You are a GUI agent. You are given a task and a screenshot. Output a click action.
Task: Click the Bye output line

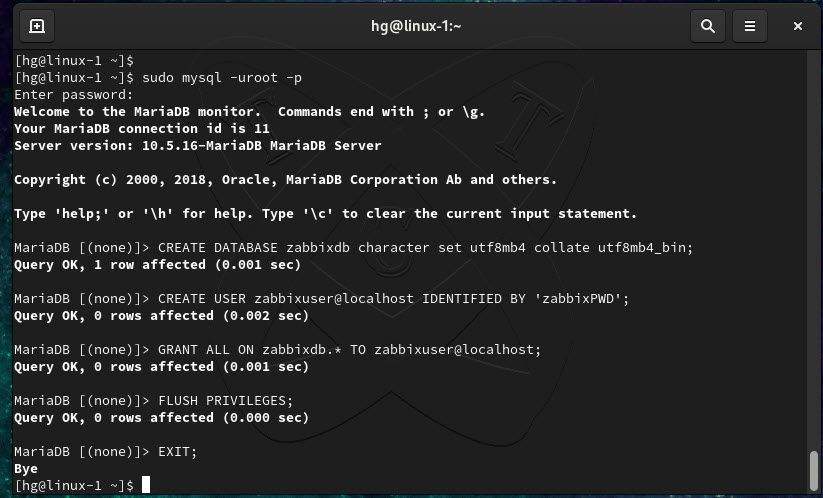tap(26, 469)
